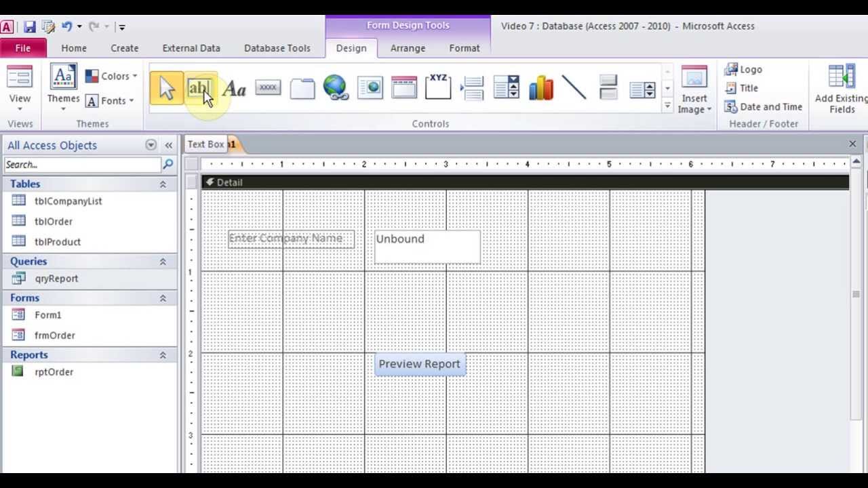This screenshot has height=488, width=868.
Task: Insert a Logo in header
Action: click(743, 69)
